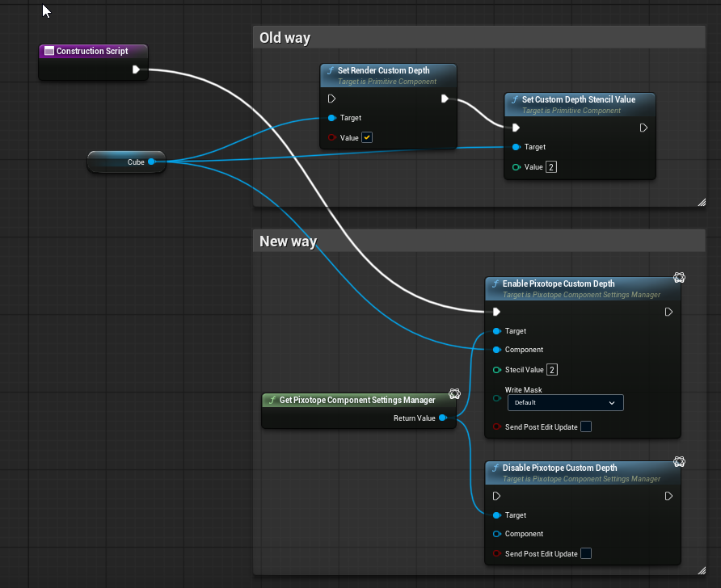Click Set Render Custom Depth input exec pin
721x588 pixels.
[x=331, y=99]
